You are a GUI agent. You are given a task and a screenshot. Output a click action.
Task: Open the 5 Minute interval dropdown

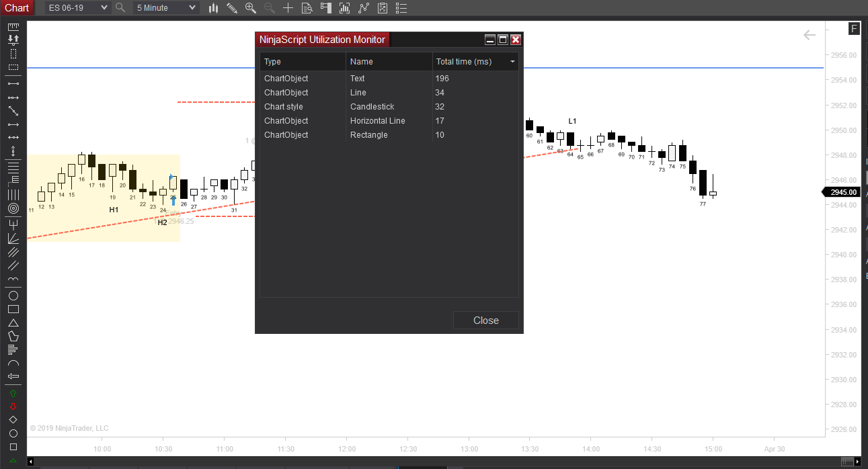coord(166,8)
